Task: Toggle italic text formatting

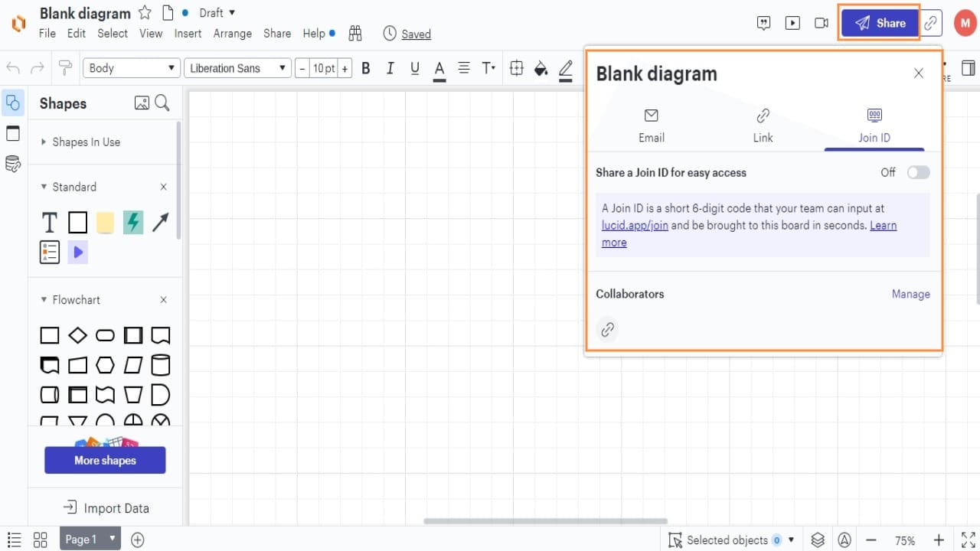Action: (x=390, y=68)
